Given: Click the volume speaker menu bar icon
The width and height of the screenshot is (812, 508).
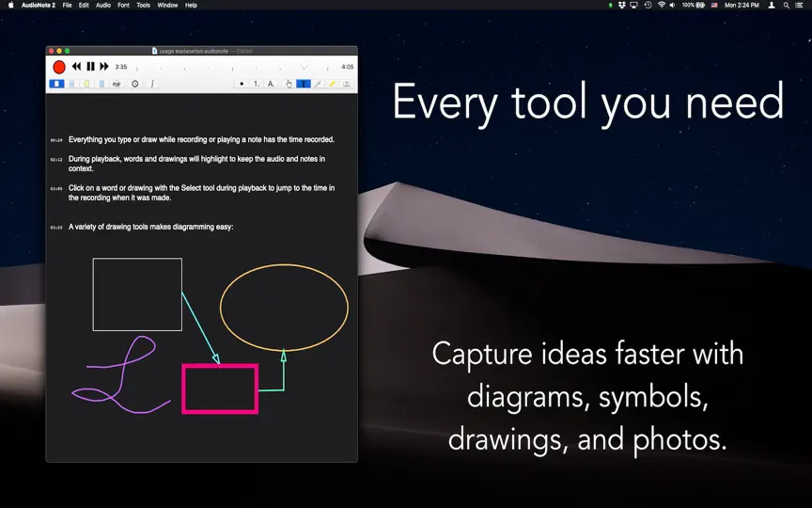Looking at the screenshot, I should tap(672, 6).
